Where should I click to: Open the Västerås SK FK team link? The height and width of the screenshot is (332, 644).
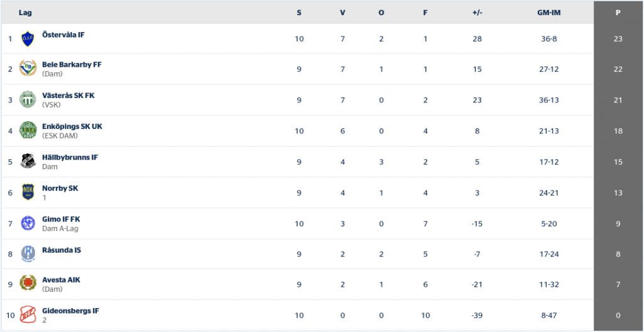(x=68, y=96)
